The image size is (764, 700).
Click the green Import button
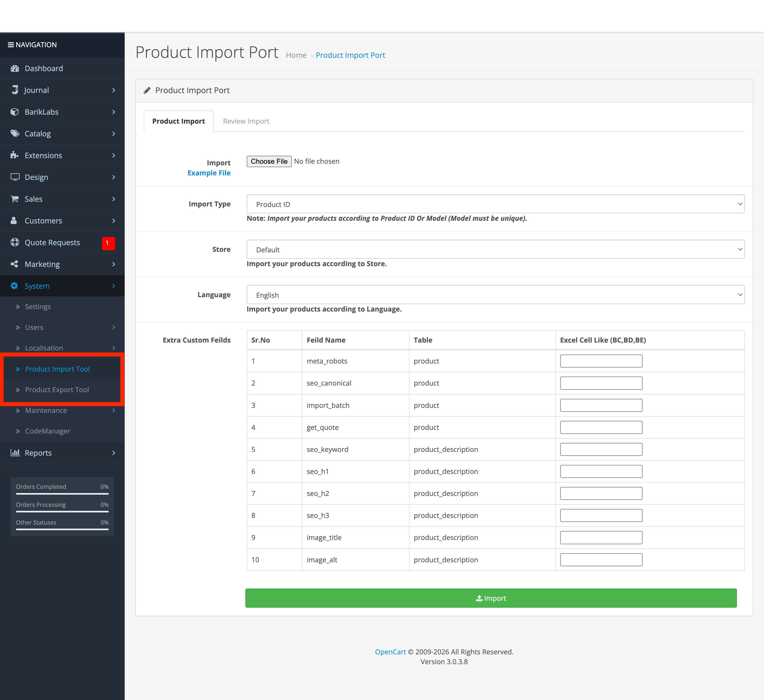[x=491, y=598]
